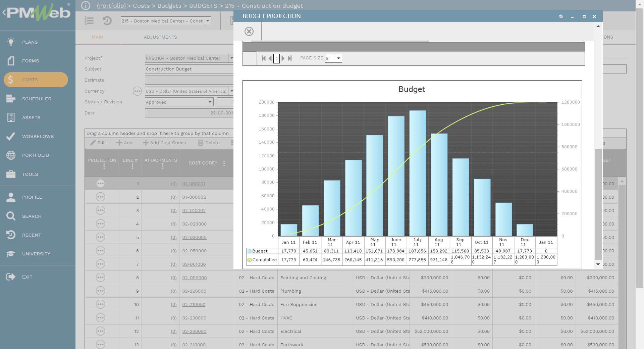Viewport: 644px width, 349px height.
Task: Click the page number input box
Action: click(x=276, y=58)
